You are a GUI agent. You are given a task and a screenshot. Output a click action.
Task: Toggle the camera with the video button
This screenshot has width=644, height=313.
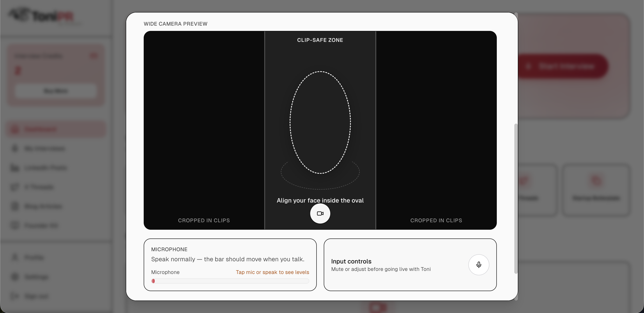click(x=320, y=213)
